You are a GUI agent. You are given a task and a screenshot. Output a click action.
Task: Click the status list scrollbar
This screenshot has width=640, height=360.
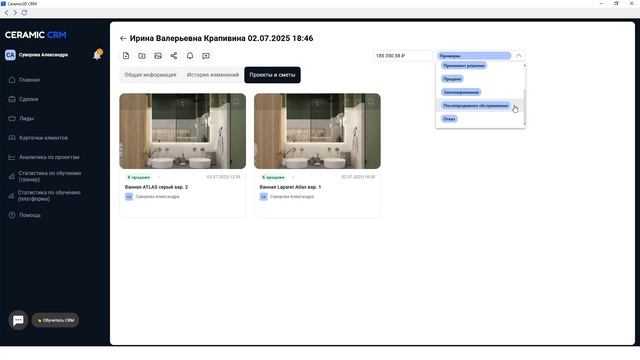click(524, 106)
